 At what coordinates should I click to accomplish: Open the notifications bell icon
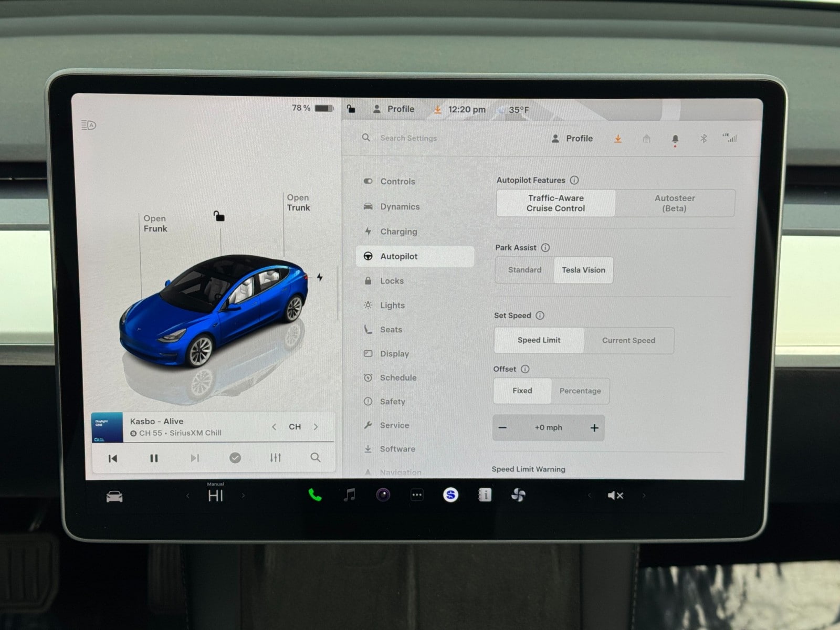pos(675,139)
